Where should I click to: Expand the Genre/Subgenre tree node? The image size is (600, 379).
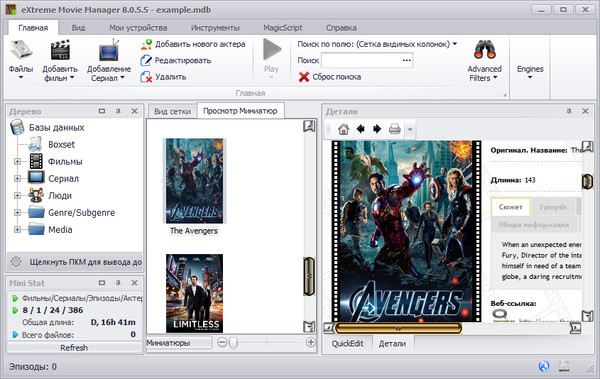coord(17,212)
